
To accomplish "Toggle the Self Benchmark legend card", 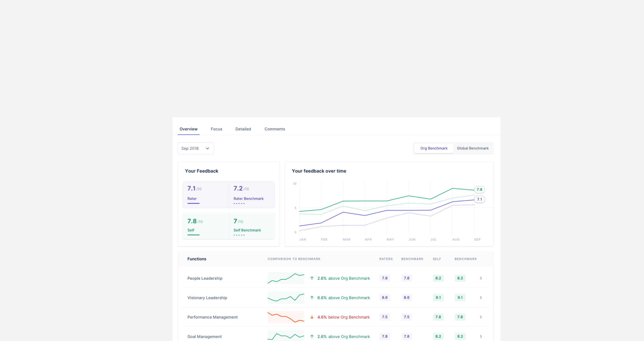I will pyautogui.click(x=251, y=226).
